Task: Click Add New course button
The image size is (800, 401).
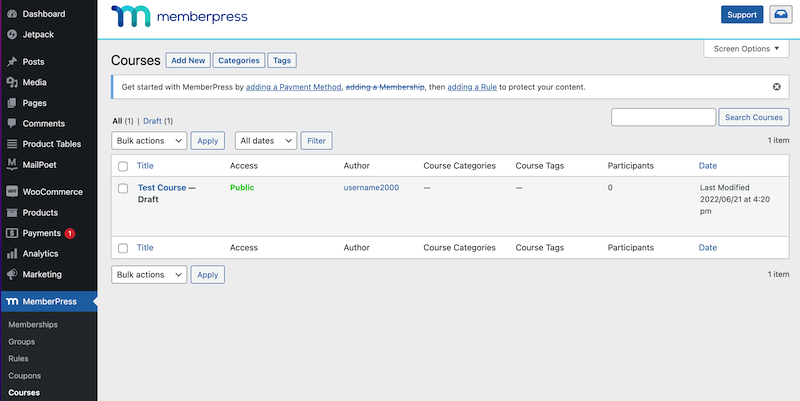Action: (188, 60)
